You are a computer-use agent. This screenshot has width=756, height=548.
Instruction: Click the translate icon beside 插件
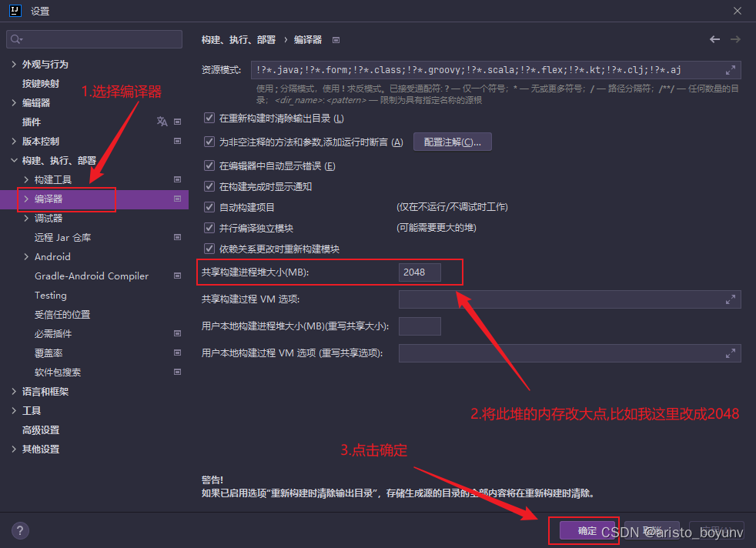tap(162, 122)
